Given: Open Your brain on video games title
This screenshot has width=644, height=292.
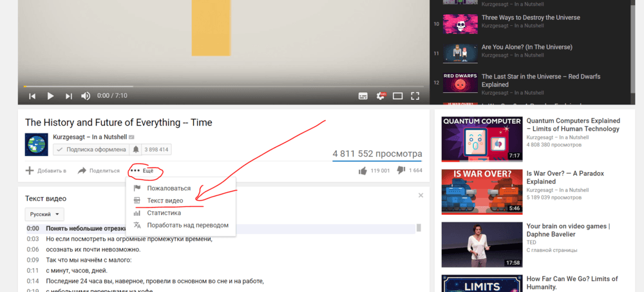Looking at the screenshot, I should 568,230.
